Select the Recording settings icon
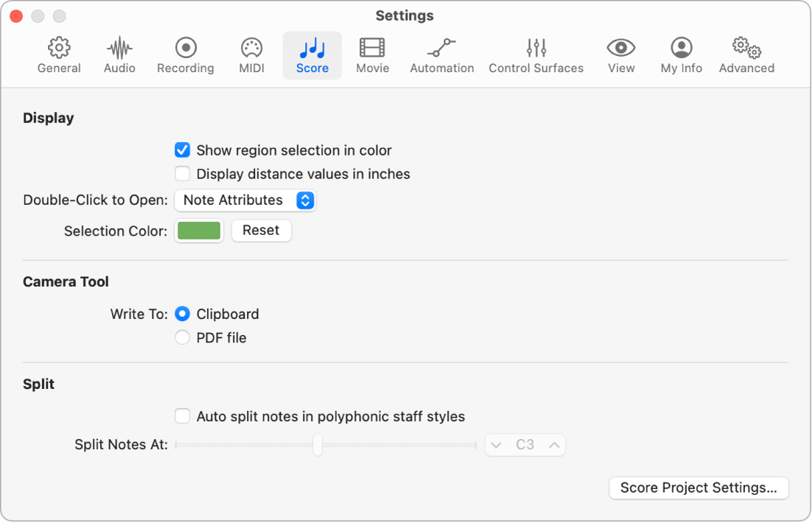Image resolution: width=812 pixels, height=523 pixels. (x=185, y=55)
